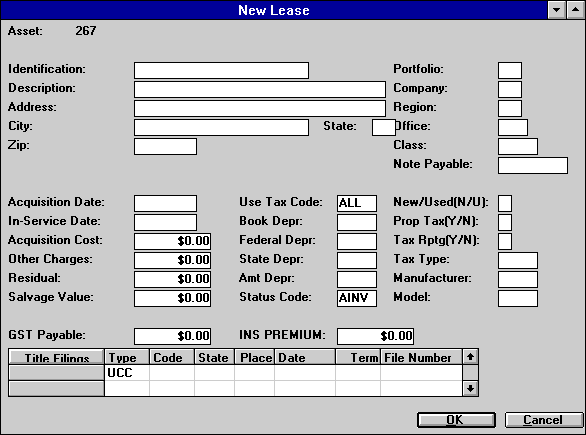Focus the INS PREMIUM amount field

tap(375, 336)
